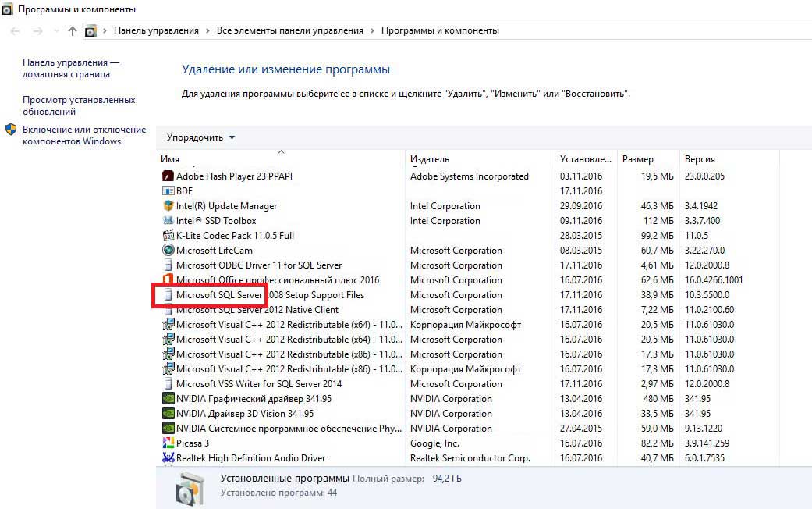Select the Picasa 3 icon
The height and width of the screenshot is (509, 812).
click(x=168, y=443)
